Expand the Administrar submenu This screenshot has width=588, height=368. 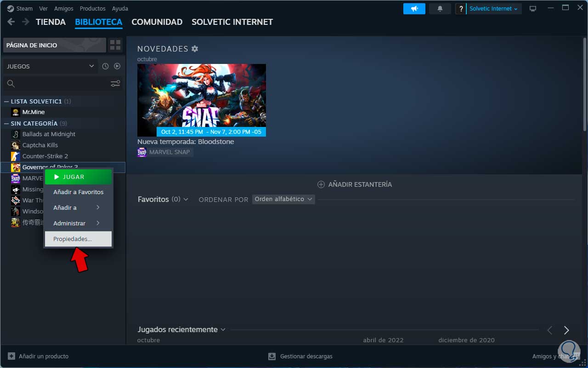coord(78,223)
